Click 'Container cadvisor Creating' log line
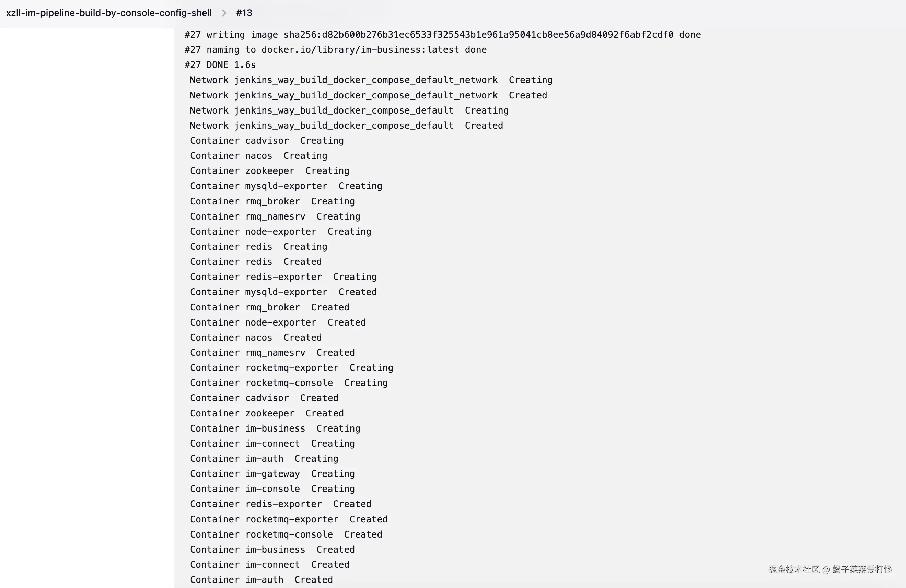Image resolution: width=906 pixels, height=588 pixels. [x=267, y=141]
